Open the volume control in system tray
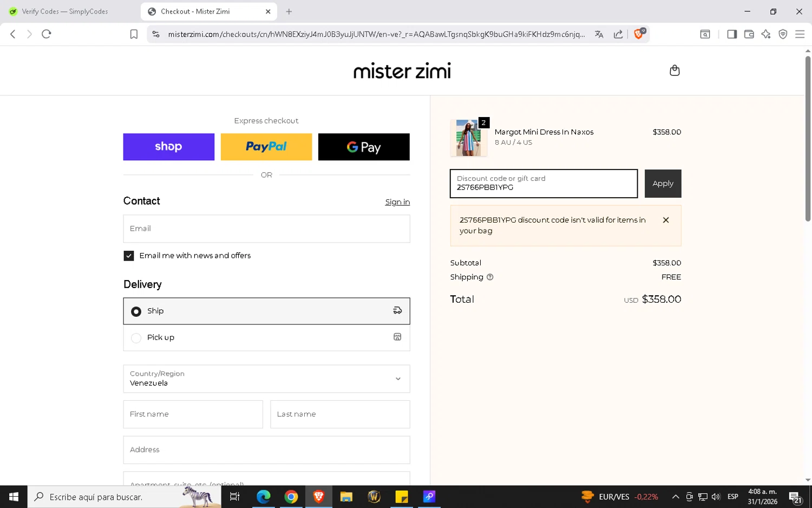The width and height of the screenshot is (812, 508). tap(716, 497)
